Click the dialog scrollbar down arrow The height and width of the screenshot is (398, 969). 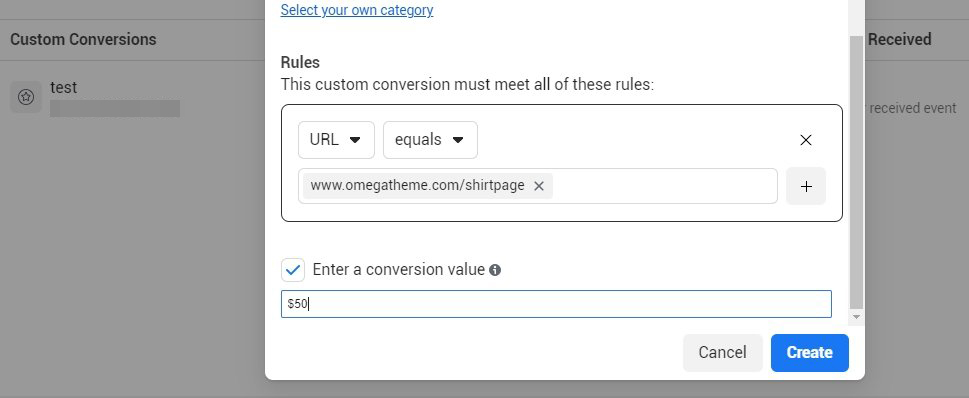tap(856, 316)
